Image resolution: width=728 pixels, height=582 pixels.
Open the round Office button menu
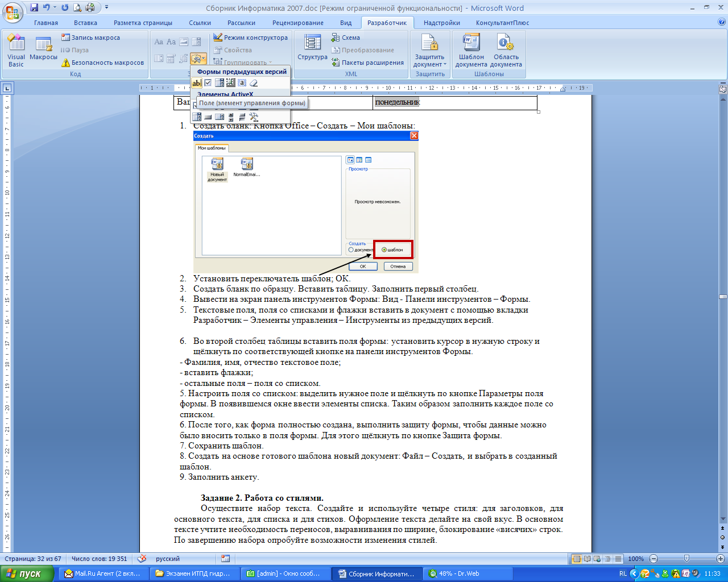pyautogui.click(x=13, y=11)
